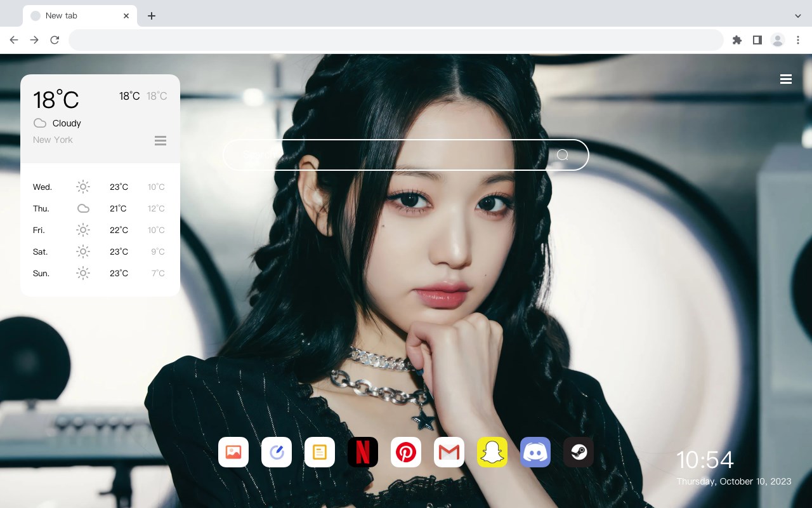812x508 pixels.
Task: Launch the Pinterest shortcut
Action: (406, 452)
